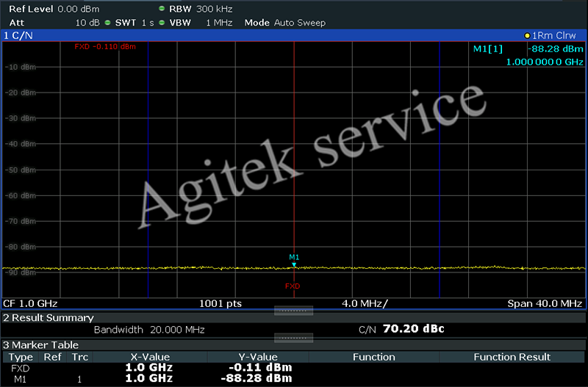Click the 1.000 000 0 GHz marker frequency
This screenshot has height=387, width=588.
pyautogui.click(x=545, y=62)
